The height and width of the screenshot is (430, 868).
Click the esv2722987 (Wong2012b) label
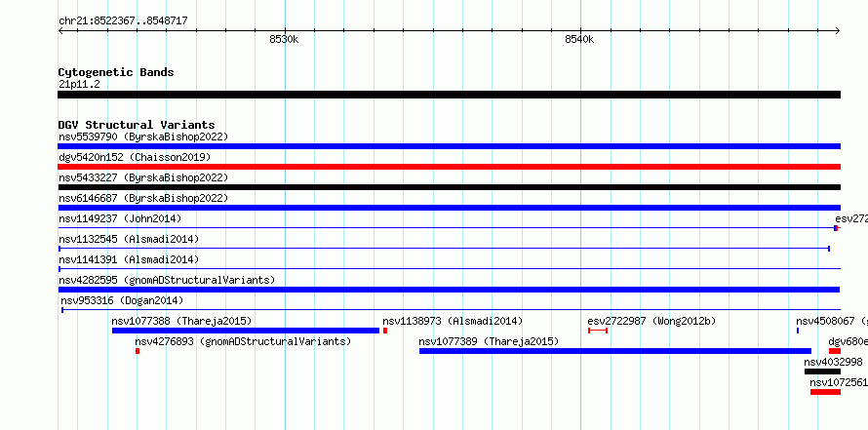coord(651,321)
